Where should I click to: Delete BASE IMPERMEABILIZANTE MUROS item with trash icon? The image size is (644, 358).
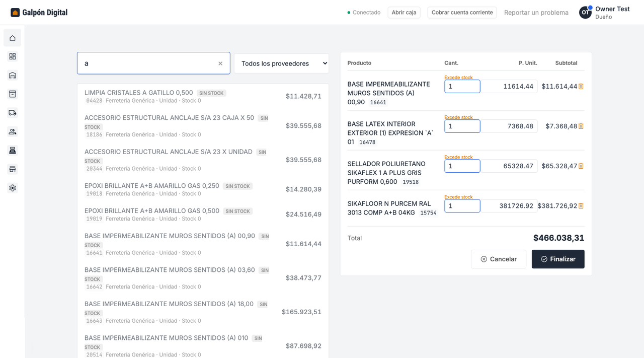point(581,87)
